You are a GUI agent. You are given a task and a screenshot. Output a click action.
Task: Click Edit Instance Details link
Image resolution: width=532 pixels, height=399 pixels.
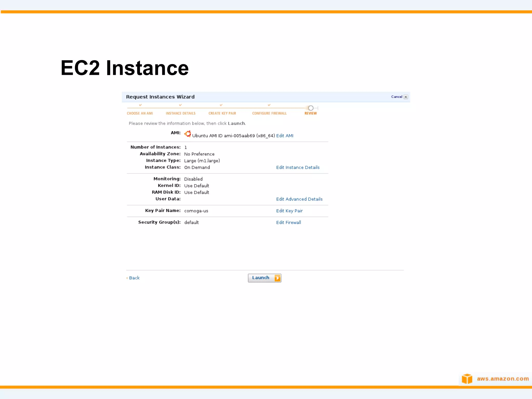pyautogui.click(x=298, y=167)
